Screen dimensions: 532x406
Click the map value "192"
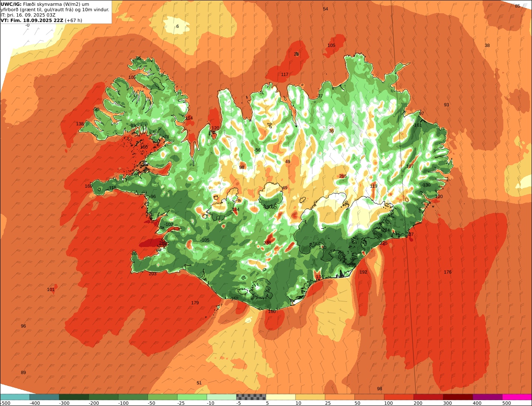coord(363,272)
